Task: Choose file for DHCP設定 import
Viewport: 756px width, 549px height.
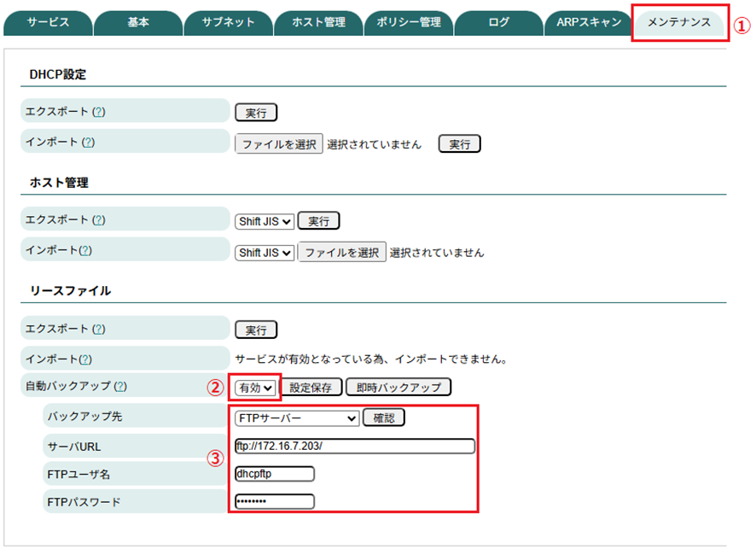Action: [279, 144]
